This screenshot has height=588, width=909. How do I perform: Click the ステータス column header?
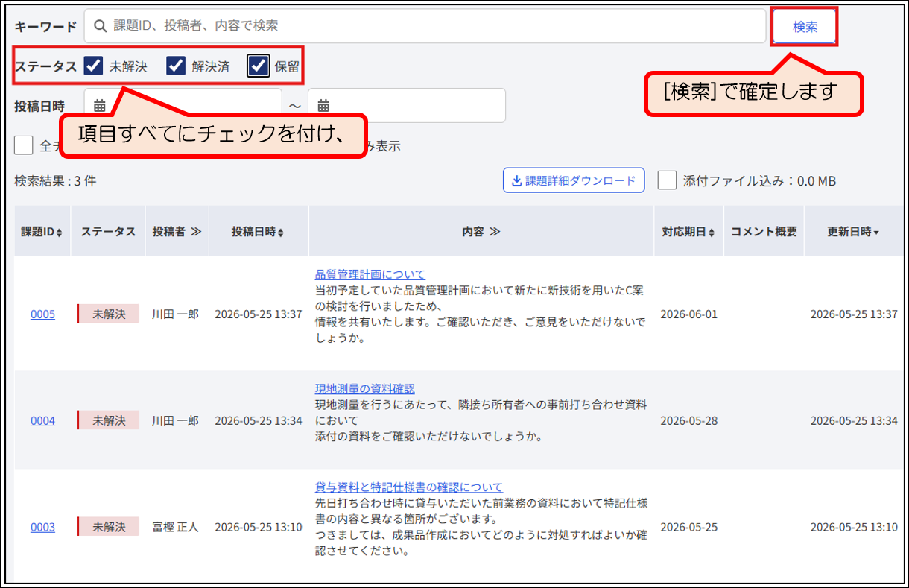(108, 232)
